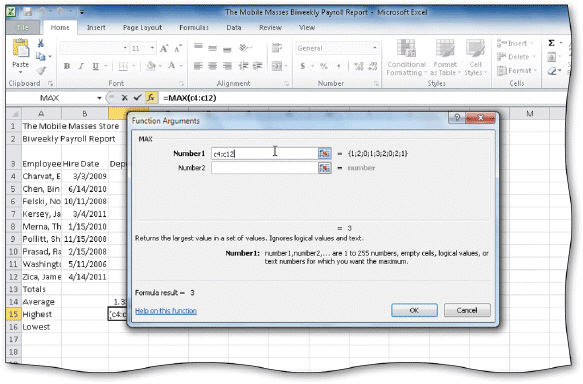Click the Font Color icon

[171, 66]
